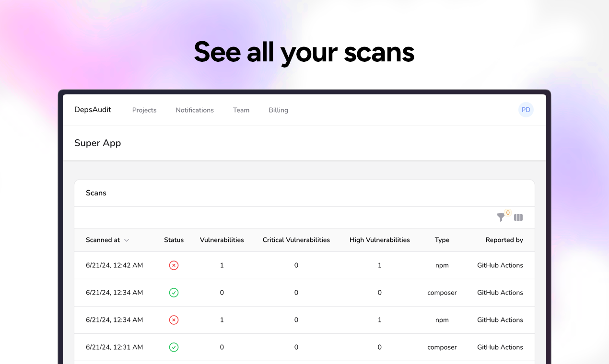The height and width of the screenshot is (364, 609).
Task: Go to the Projects nav item
Action: click(x=144, y=110)
